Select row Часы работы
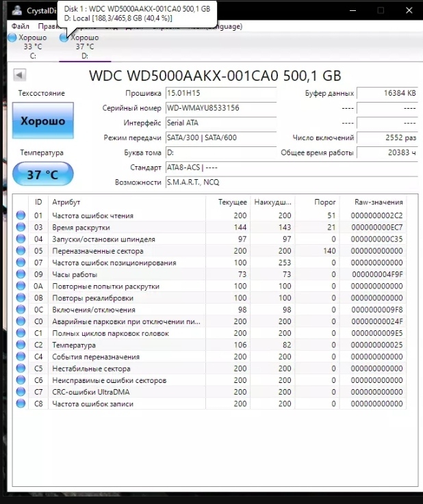The image size is (423, 504). coord(209,274)
